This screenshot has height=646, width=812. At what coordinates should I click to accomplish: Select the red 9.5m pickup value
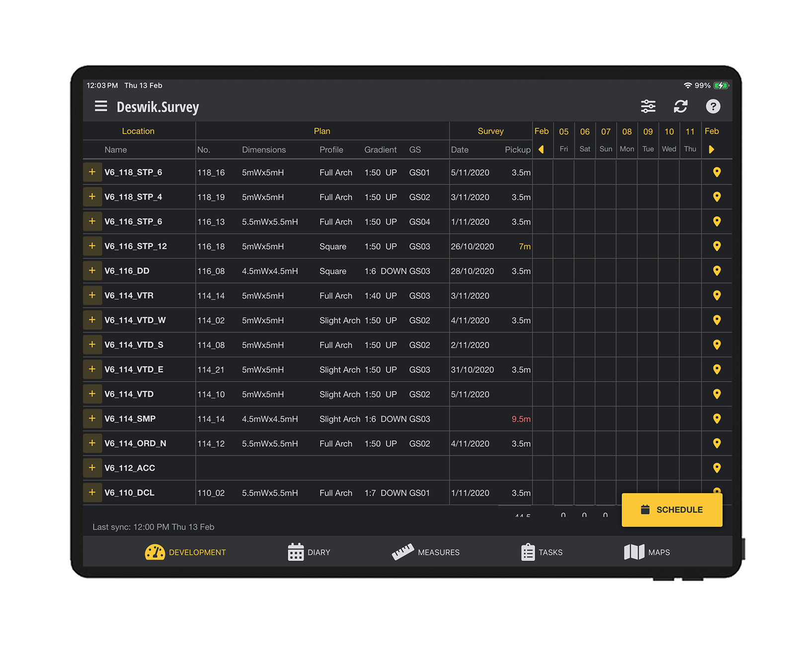click(521, 419)
